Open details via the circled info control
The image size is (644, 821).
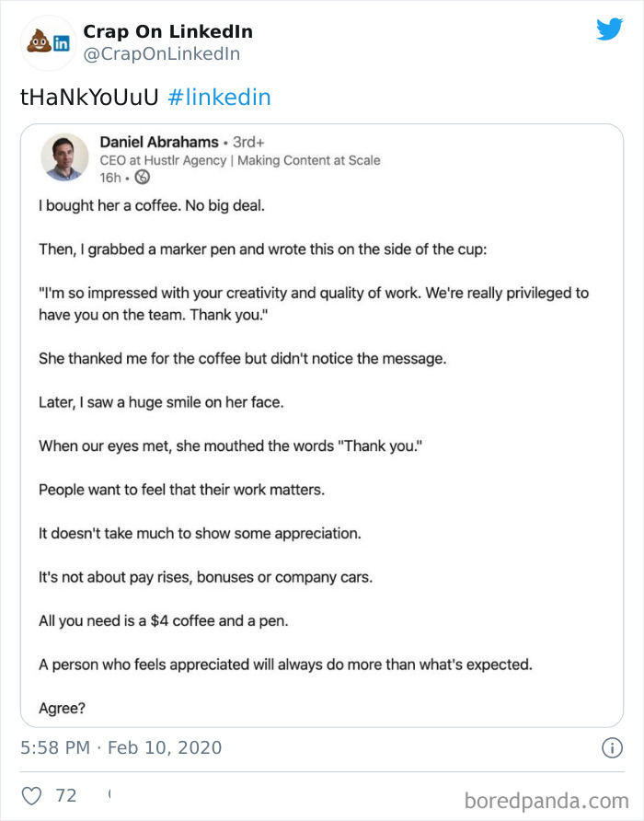pos(611,748)
